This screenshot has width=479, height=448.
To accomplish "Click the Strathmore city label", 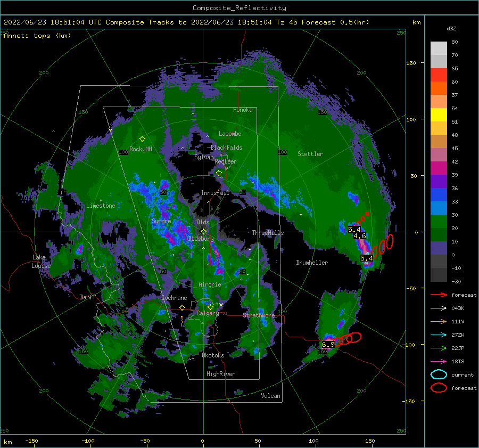I will 259,315.
